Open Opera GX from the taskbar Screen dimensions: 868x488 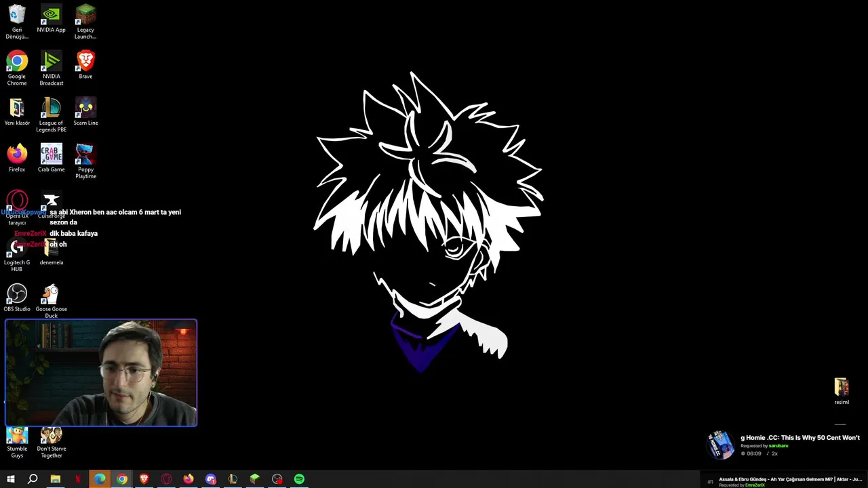click(x=166, y=479)
